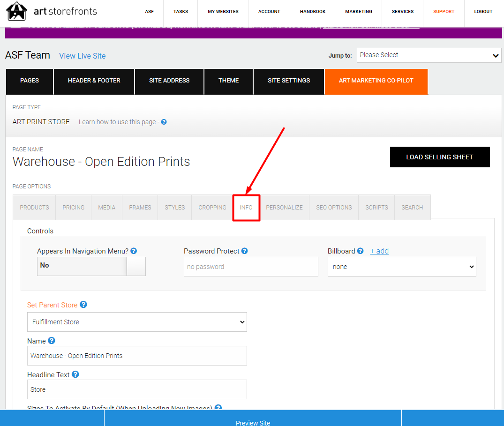Select the STYLES page option tab
The width and height of the screenshot is (504, 426).
(175, 208)
